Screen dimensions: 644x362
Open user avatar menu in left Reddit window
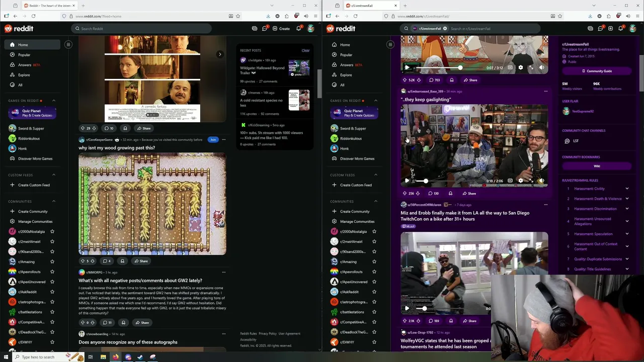(x=311, y=29)
